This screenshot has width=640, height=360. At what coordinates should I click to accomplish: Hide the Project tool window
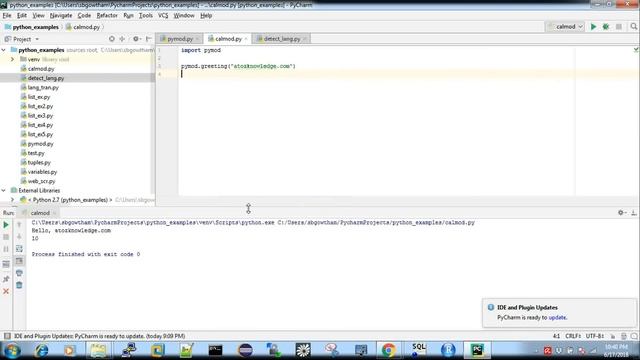coord(149,39)
